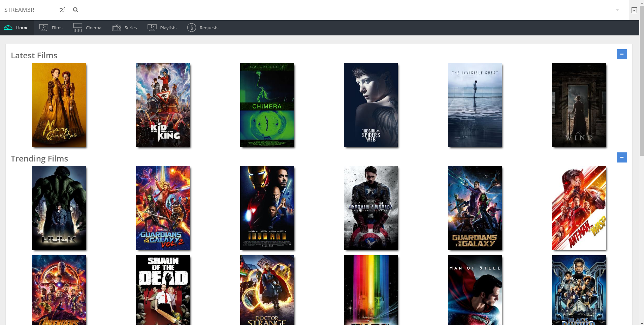Select the Captain America poster
The image size is (644, 325).
(371, 208)
